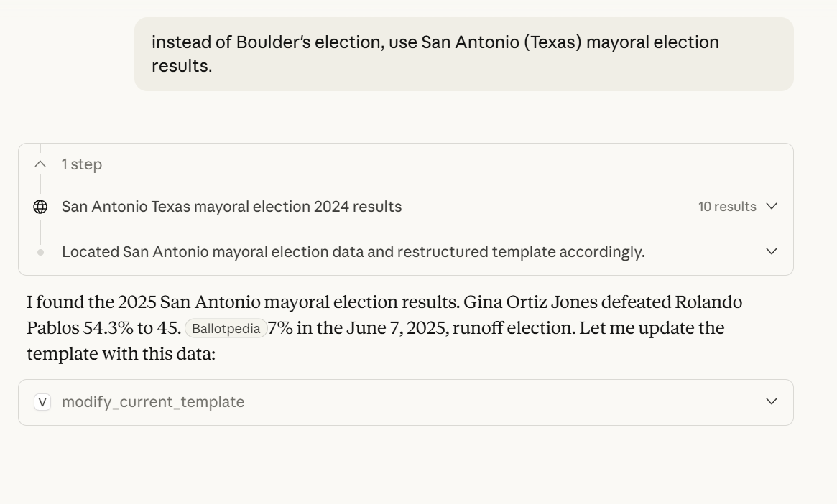Open the San Antonio 2024 results search query
The image size is (837, 504).
tap(231, 207)
